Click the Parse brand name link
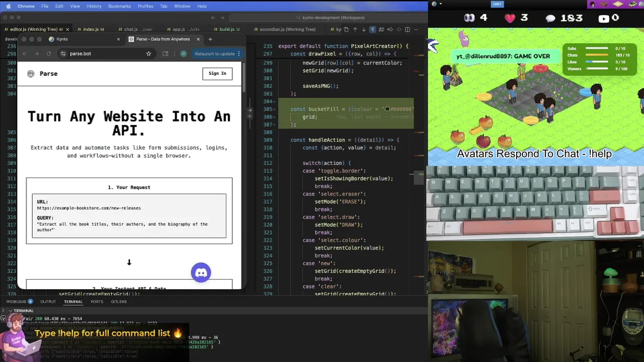The image size is (644, 362). click(x=49, y=74)
